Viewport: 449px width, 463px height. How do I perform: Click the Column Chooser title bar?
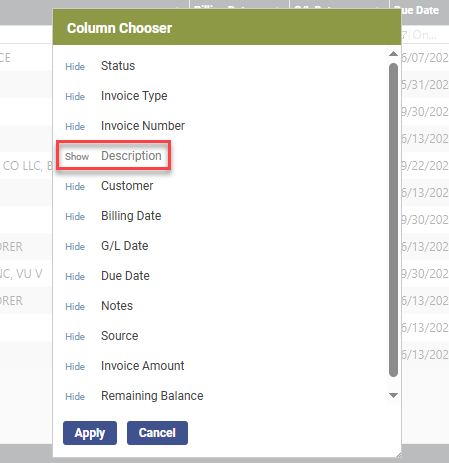tap(227, 28)
